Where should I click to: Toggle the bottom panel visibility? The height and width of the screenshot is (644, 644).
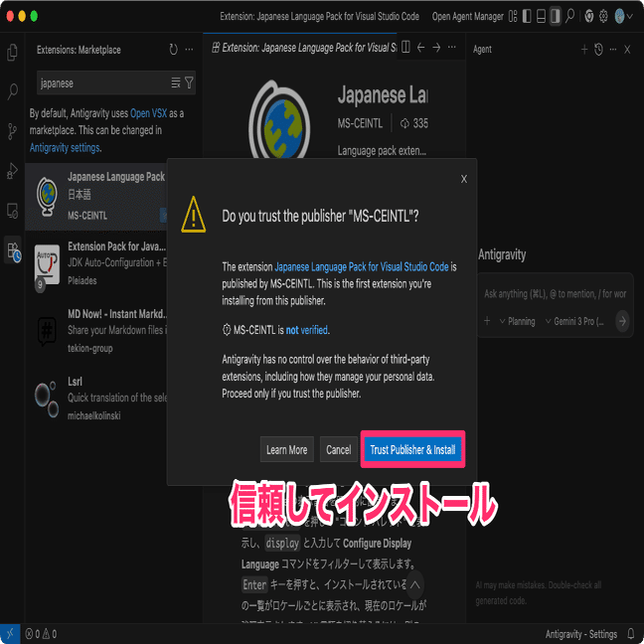click(x=542, y=17)
